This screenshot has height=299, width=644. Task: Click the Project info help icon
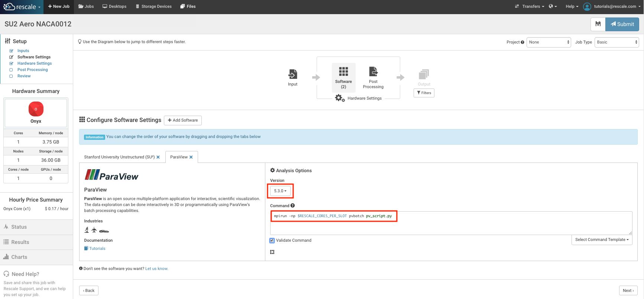pyautogui.click(x=522, y=42)
